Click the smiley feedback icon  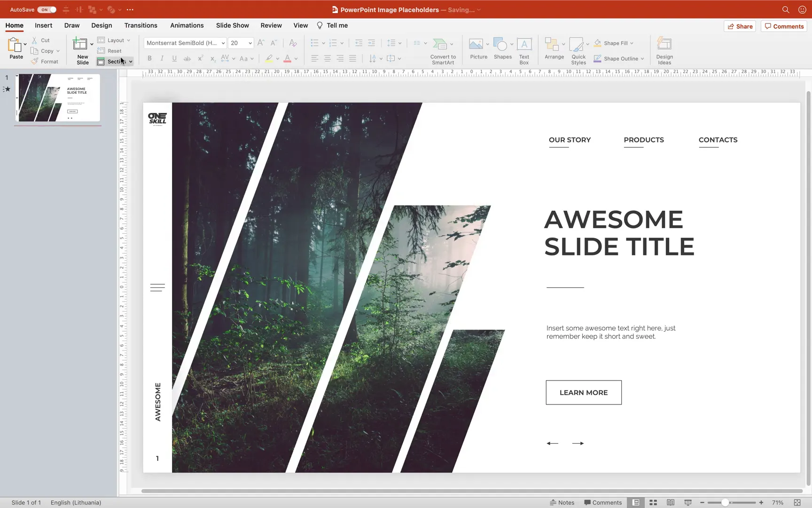click(802, 9)
